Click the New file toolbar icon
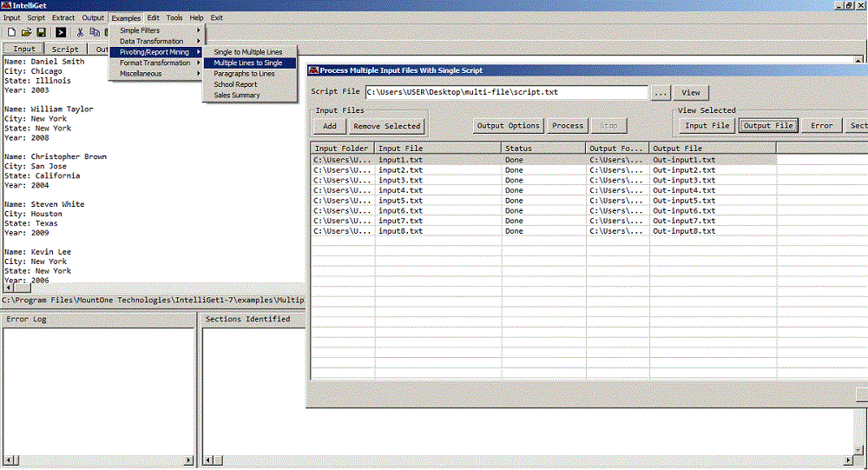 pyautogui.click(x=11, y=33)
